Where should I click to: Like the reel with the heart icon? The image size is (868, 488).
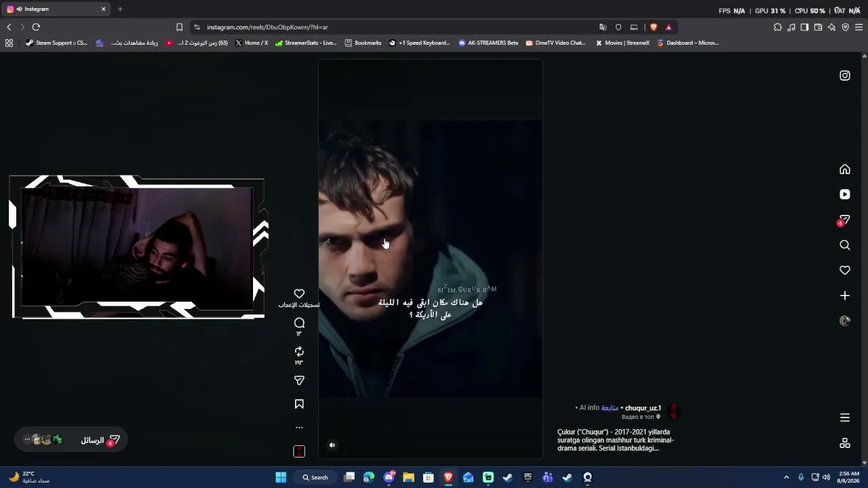pyautogui.click(x=299, y=293)
